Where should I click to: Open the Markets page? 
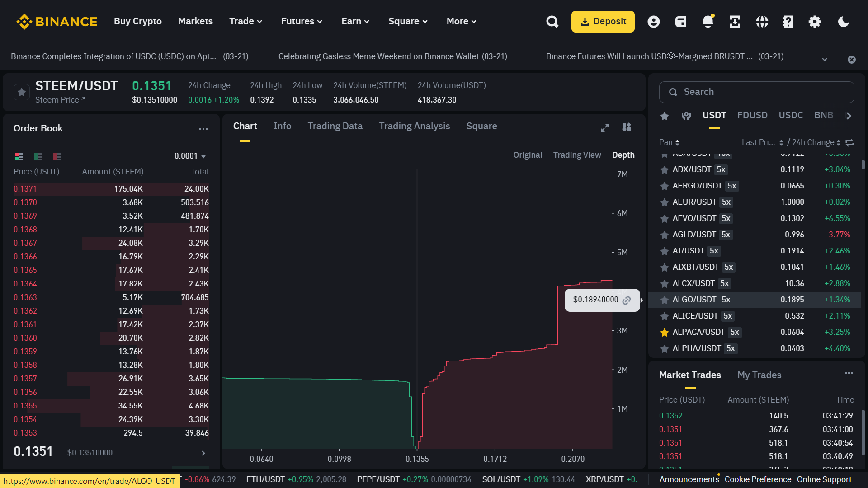[195, 21]
